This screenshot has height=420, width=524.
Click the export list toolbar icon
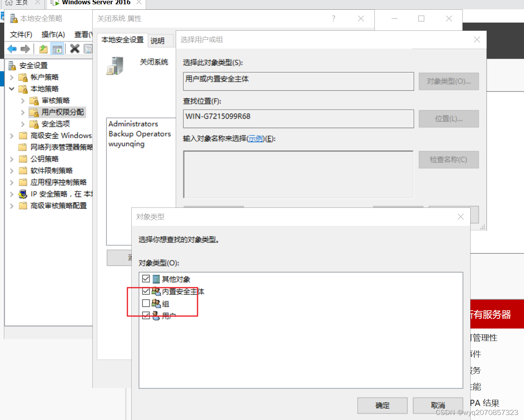pyautogui.click(x=43, y=49)
